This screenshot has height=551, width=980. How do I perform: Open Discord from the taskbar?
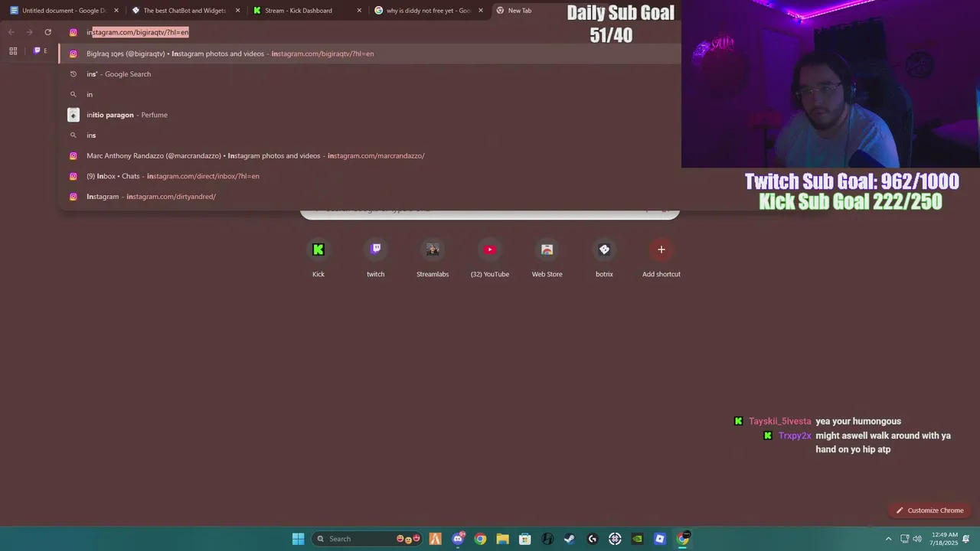pos(458,539)
